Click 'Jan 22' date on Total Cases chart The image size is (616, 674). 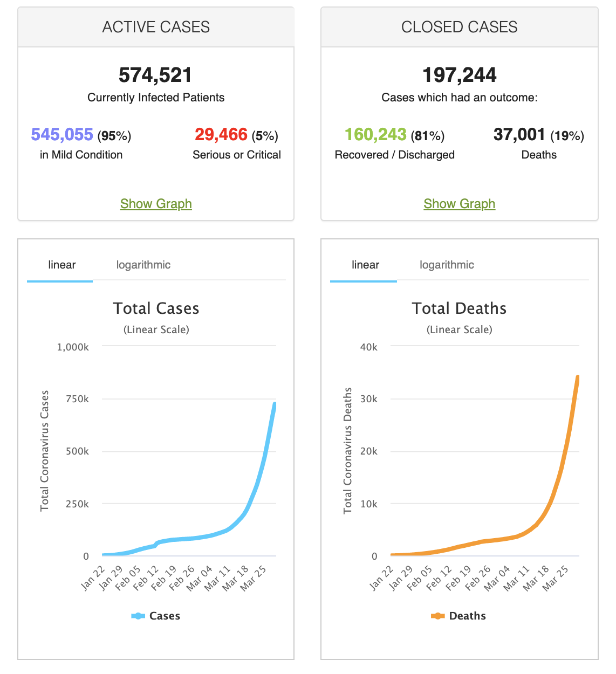(93, 577)
